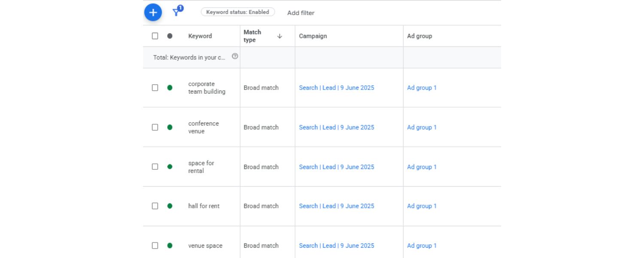Open the campaign link in conference venue row

tap(336, 127)
